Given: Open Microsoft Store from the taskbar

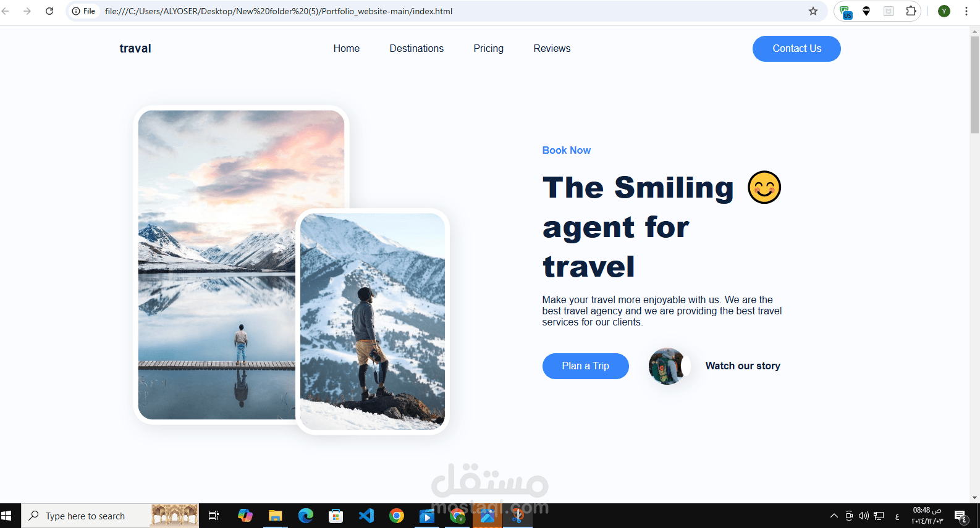Looking at the screenshot, I should pyautogui.click(x=336, y=516).
